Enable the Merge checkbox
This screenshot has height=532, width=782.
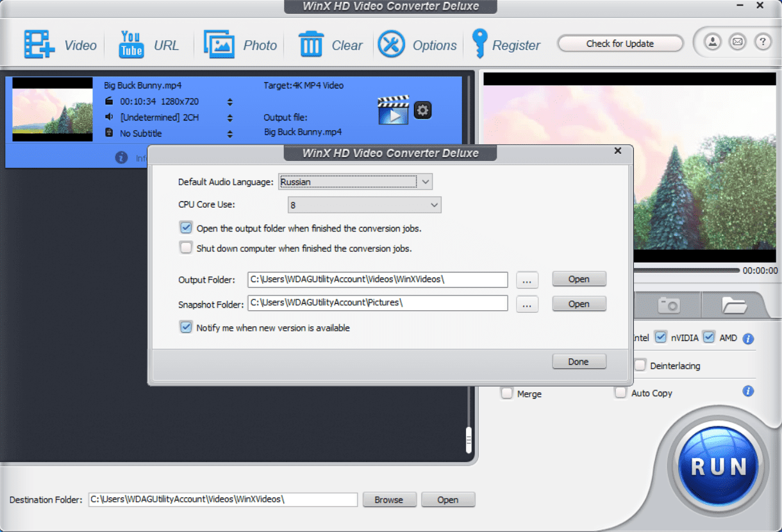point(506,393)
